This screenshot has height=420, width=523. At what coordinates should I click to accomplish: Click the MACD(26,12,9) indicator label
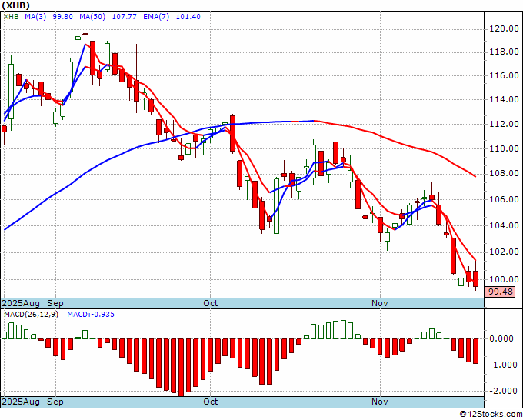pyautogui.click(x=31, y=315)
